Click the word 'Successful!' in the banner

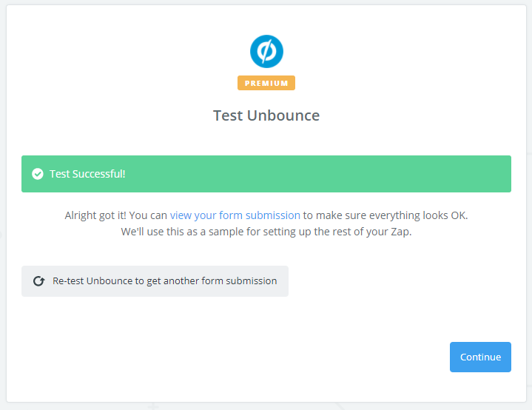[100, 174]
